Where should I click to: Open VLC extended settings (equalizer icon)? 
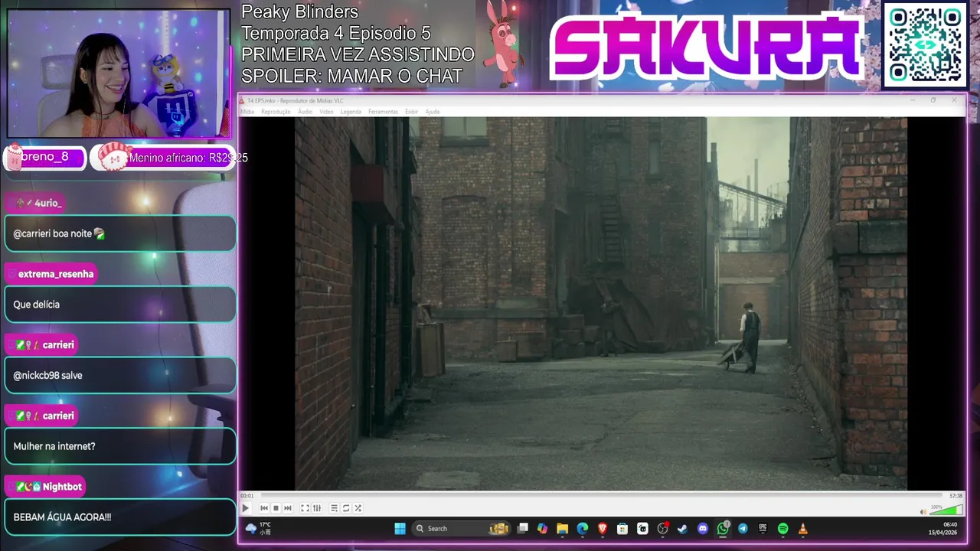317,508
